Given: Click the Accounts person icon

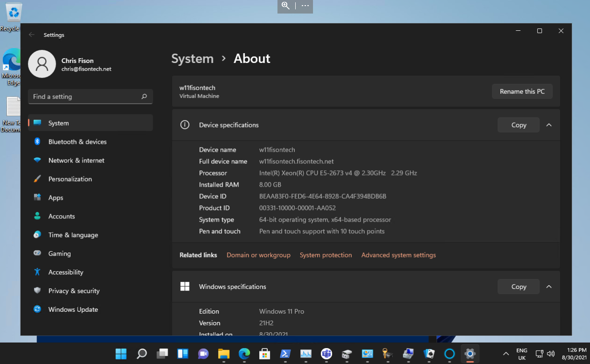Looking at the screenshot, I should pyautogui.click(x=37, y=216).
